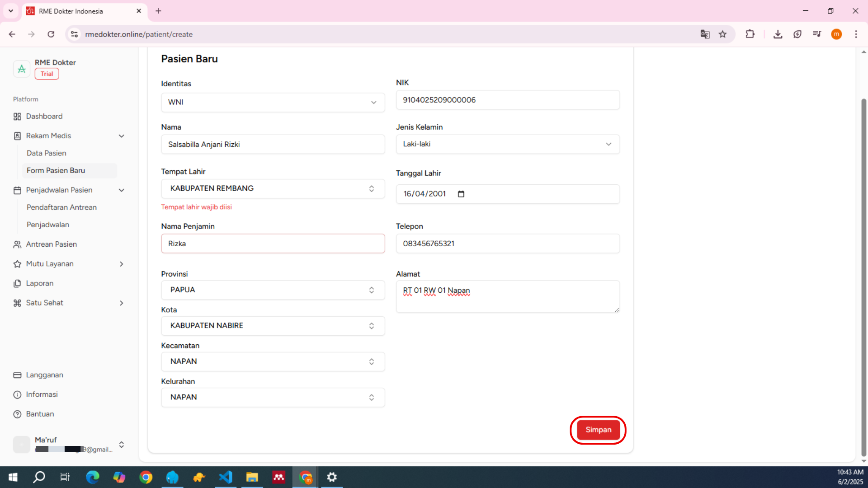Click into the Nama Penjamin field
Image resolution: width=868 pixels, height=488 pixels.
click(273, 244)
